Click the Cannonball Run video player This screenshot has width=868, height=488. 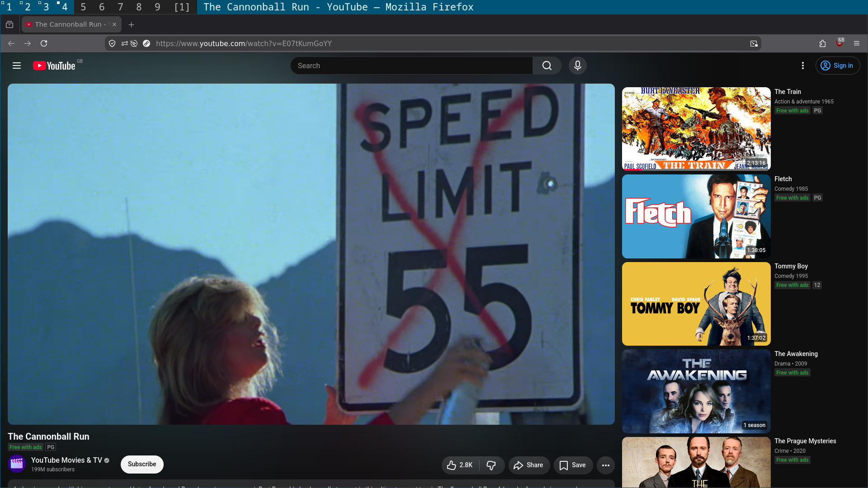pyautogui.click(x=311, y=254)
